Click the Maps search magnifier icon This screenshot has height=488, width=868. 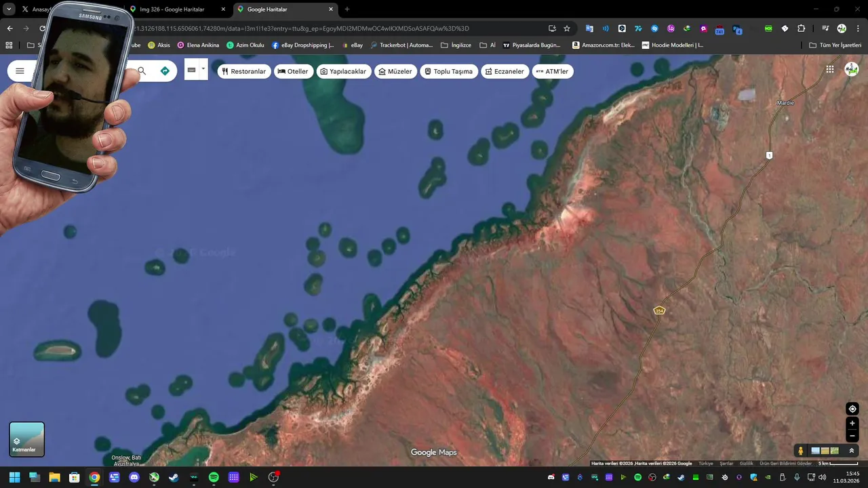point(142,71)
